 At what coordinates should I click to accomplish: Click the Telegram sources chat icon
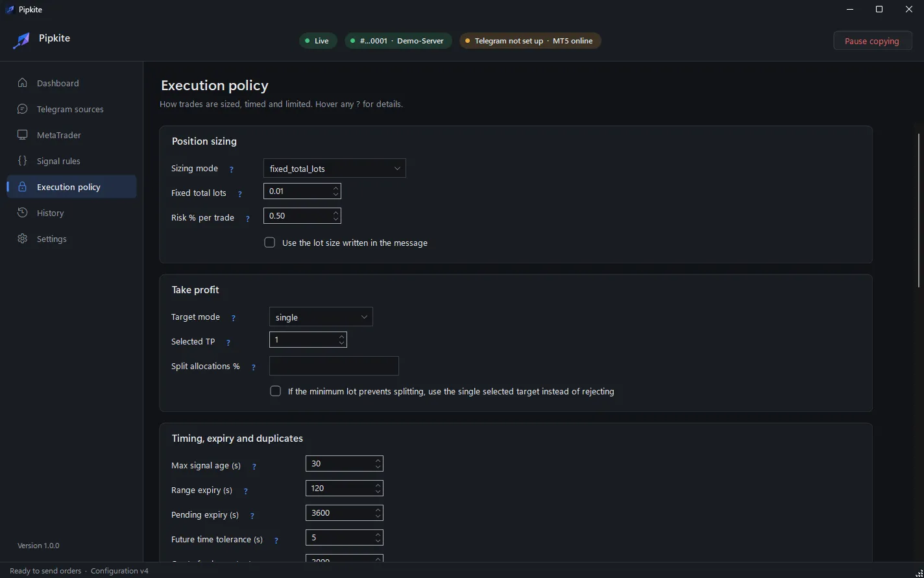pyautogui.click(x=23, y=109)
